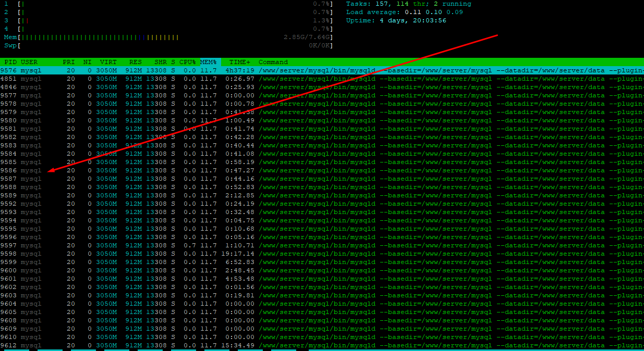Select process row with PID 9594
Image resolution: width=644 pixels, height=351 pixels.
click(322, 220)
